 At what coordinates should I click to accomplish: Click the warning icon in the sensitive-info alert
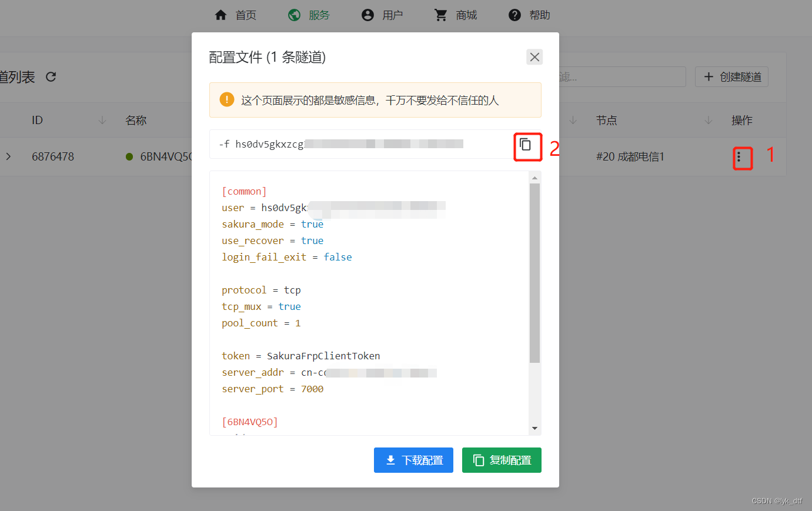pos(226,100)
